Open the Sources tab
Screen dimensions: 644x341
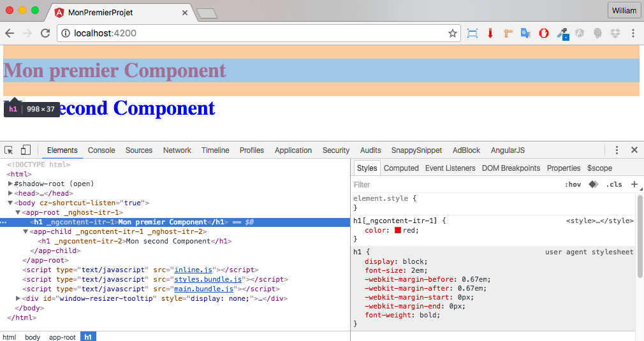pos(139,150)
